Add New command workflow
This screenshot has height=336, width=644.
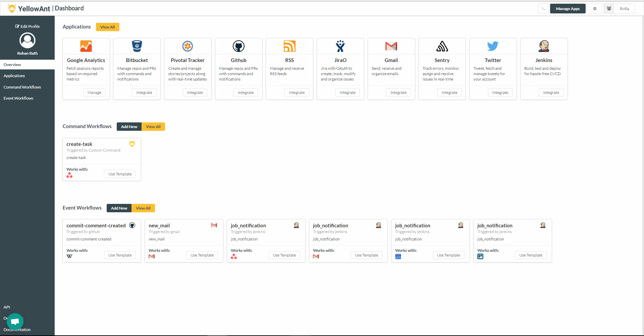click(129, 127)
